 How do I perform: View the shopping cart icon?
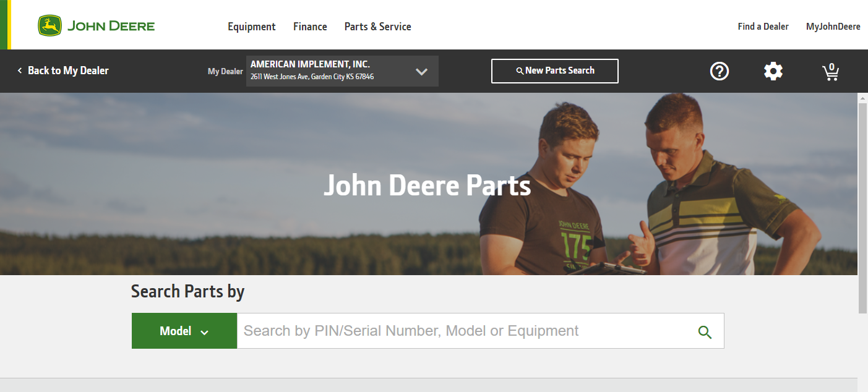tap(830, 72)
